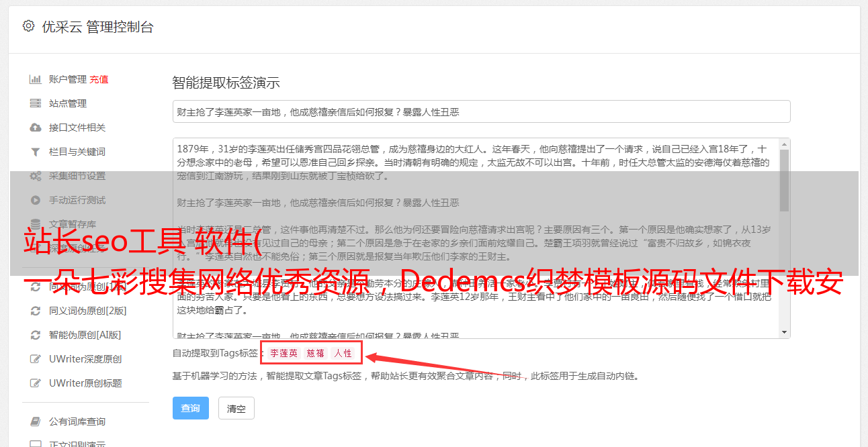Viewport: 868px width, 447px height.
Task: Click the red 充值 link
Action: coord(99,79)
